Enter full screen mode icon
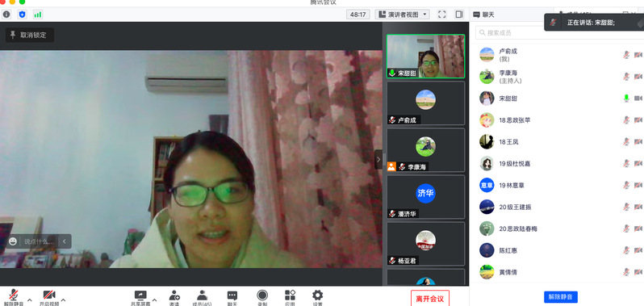644x306 pixels. coord(442,15)
